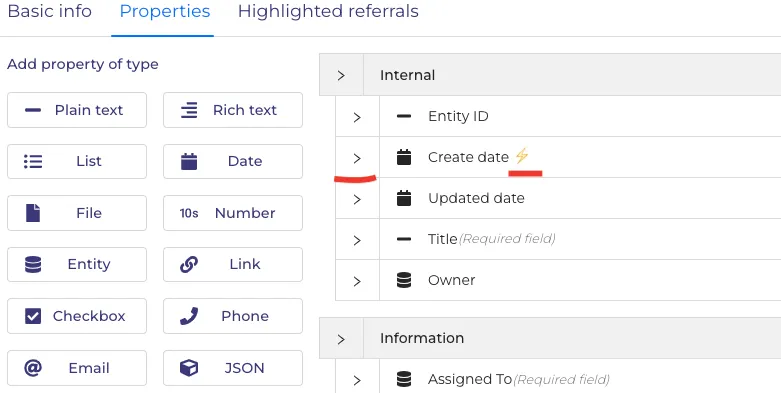This screenshot has height=393, width=781.
Task: Add an Entity property
Action: (77, 264)
